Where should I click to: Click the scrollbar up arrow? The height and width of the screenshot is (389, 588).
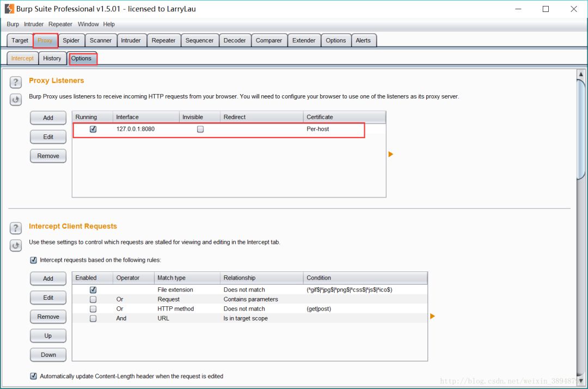tap(581, 74)
